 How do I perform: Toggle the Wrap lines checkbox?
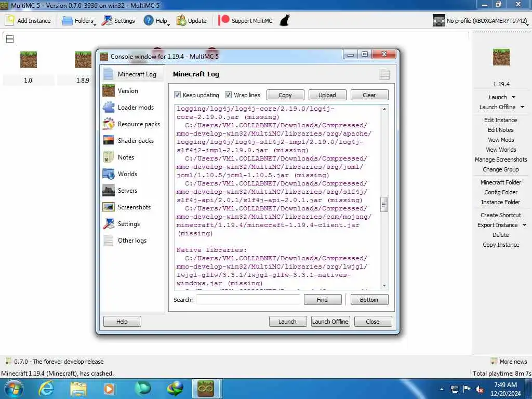(229, 95)
